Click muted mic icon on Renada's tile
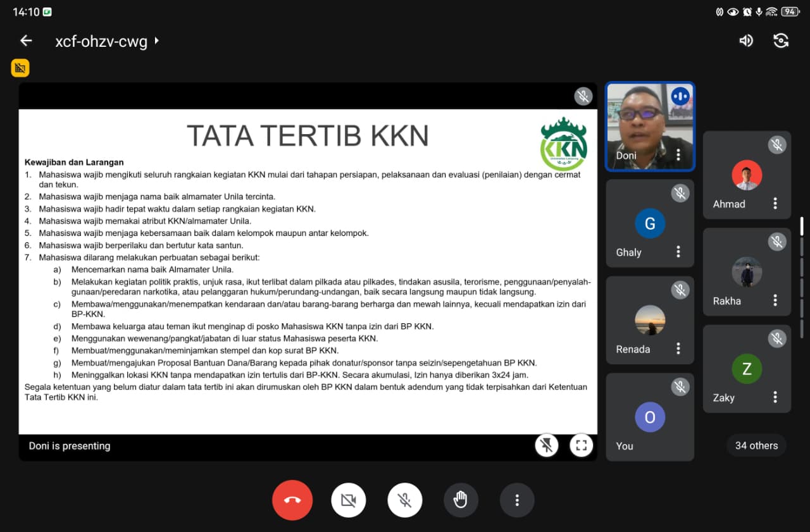The image size is (810, 532). tap(680, 290)
